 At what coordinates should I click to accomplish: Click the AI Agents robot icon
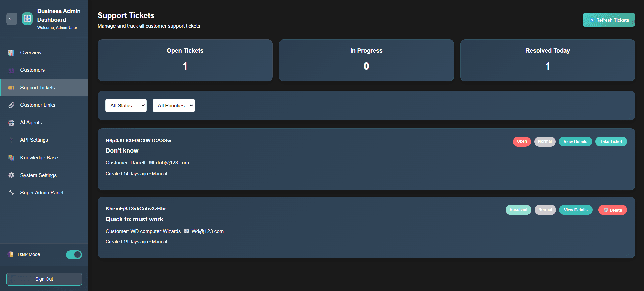(x=11, y=123)
